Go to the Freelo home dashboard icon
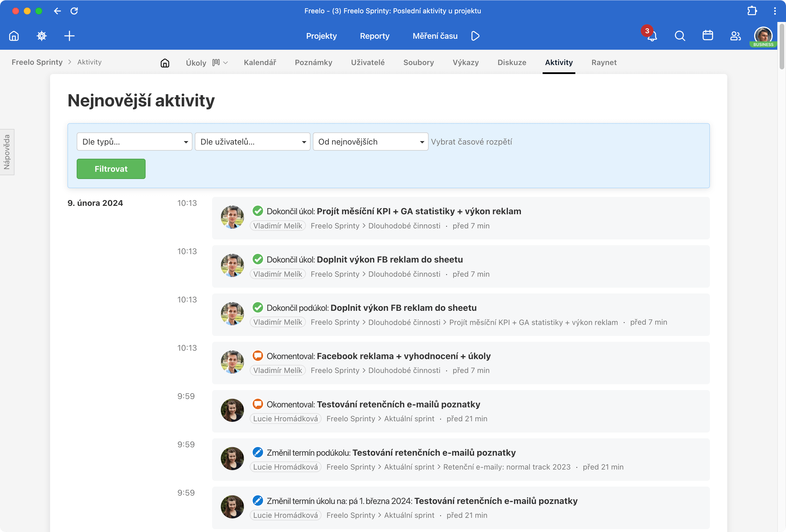 point(14,36)
